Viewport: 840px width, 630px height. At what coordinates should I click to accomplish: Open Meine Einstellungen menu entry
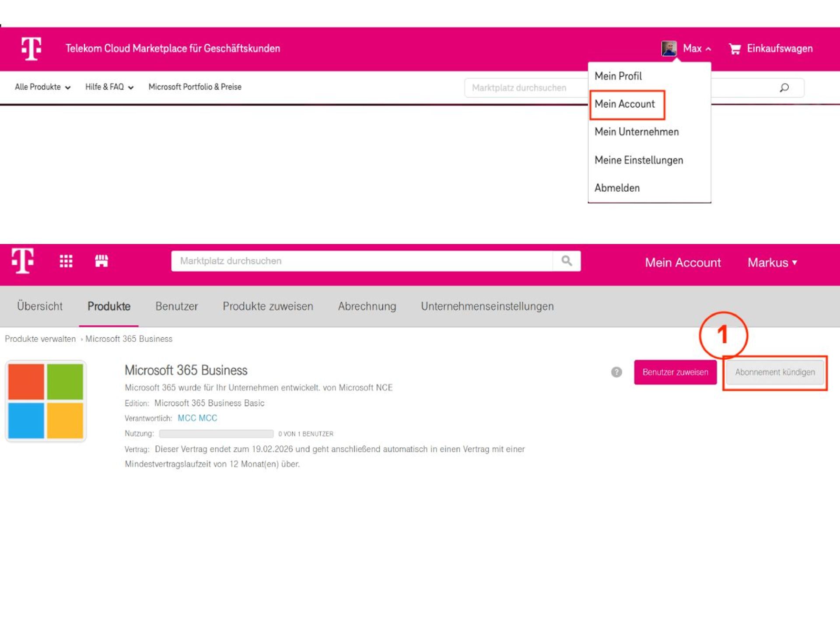click(x=639, y=160)
